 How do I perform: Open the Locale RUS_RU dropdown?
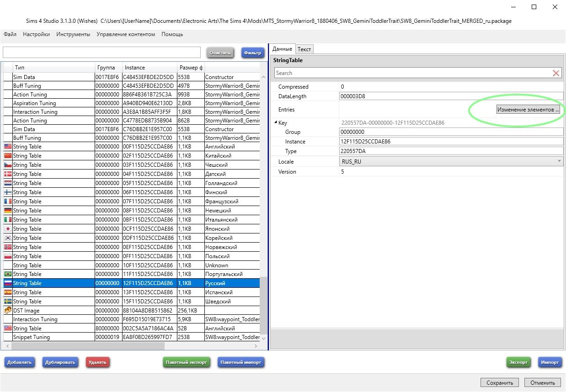559,161
